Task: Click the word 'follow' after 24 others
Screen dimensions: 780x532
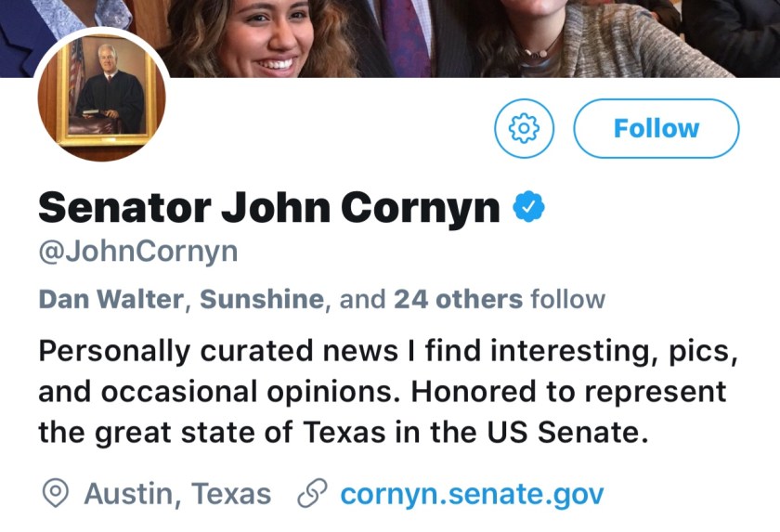Action: [x=567, y=300]
